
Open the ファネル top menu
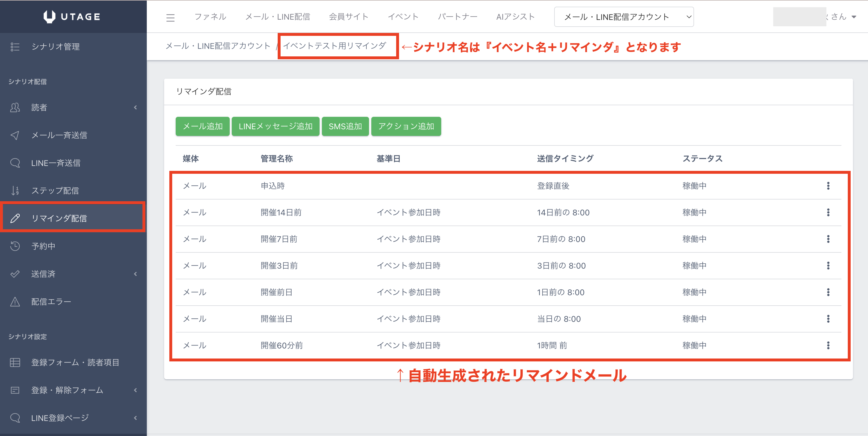click(210, 17)
